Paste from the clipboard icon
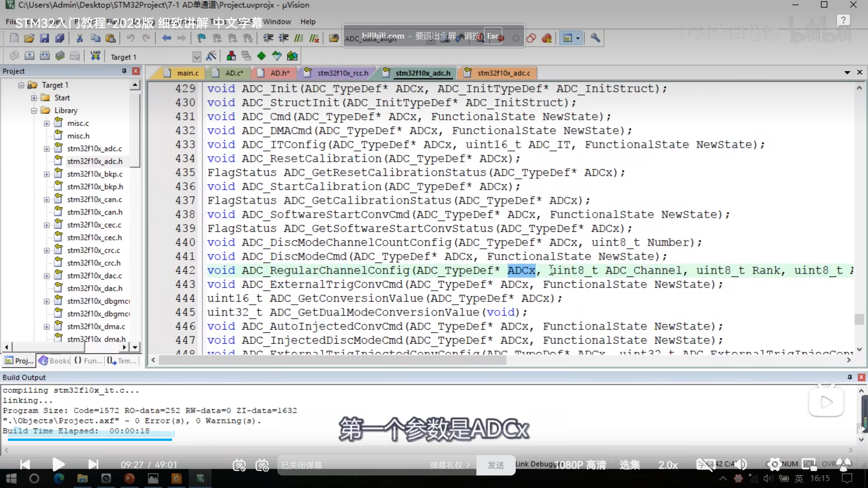This screenshot has width=868, height=488. [111, 38]
